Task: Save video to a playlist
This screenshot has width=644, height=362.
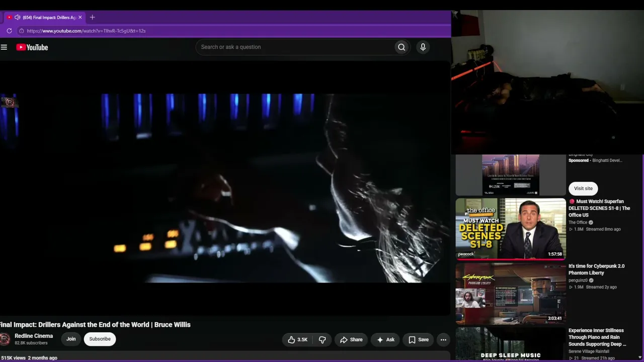Action: (419, 340)
